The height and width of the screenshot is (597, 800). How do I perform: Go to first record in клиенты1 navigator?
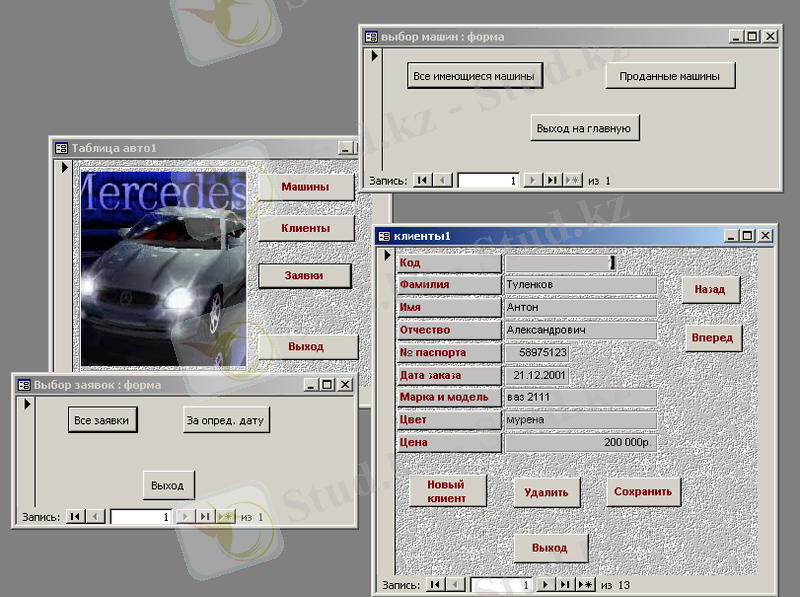pos(435,584)
